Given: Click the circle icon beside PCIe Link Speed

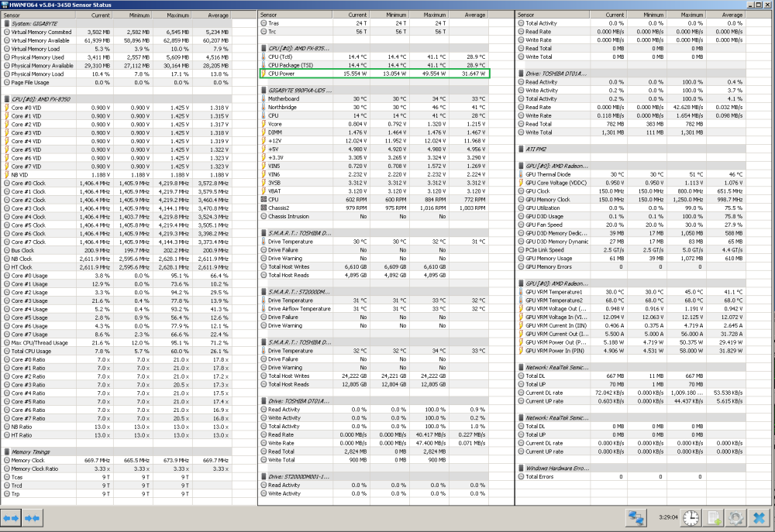Looking at the screenshot, I should click(521, 250).
